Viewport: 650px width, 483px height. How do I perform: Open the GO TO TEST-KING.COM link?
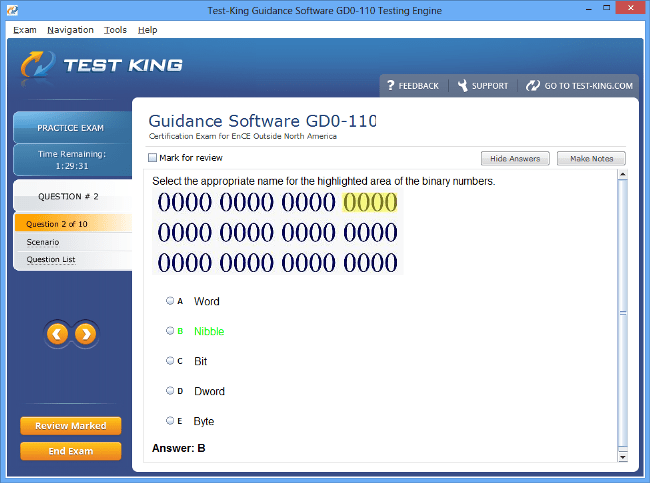588,86
